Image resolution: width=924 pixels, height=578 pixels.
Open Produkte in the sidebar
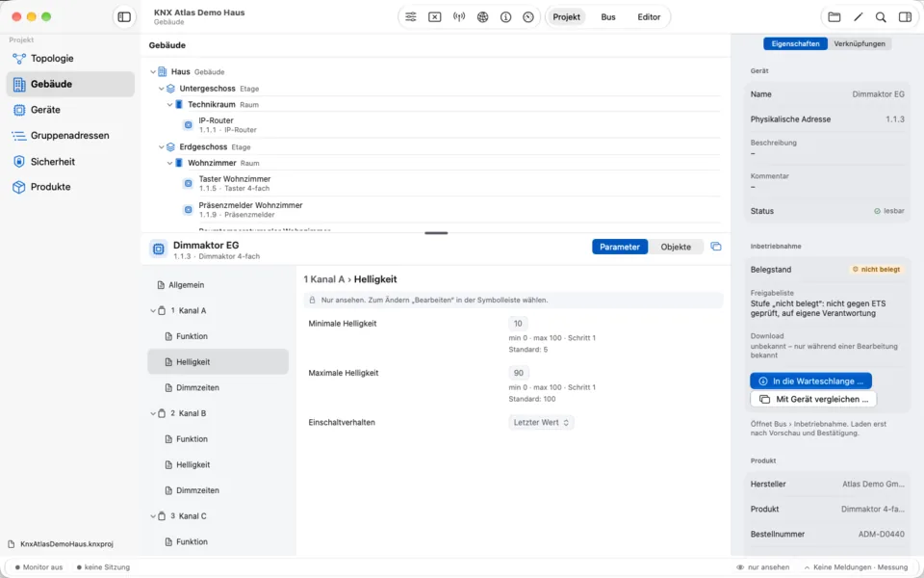click(70, 187)
